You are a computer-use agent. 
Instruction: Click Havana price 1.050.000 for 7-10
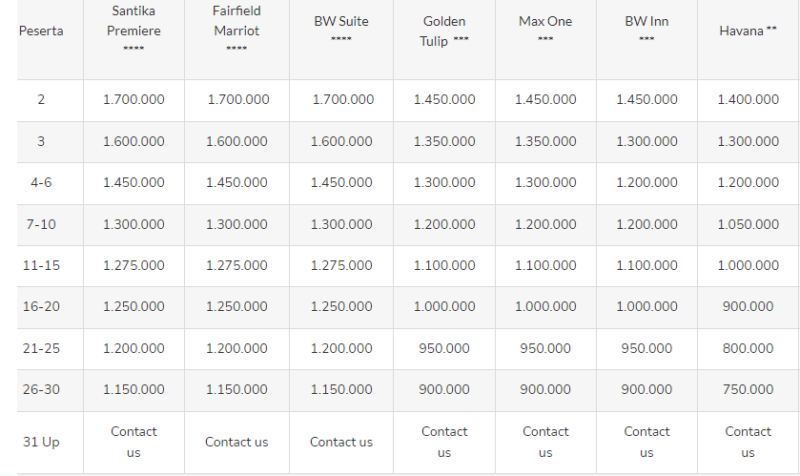(x=748, y=224)
